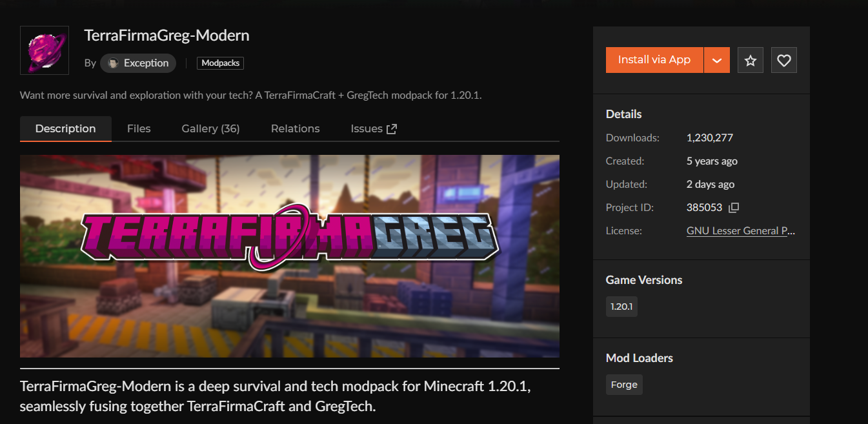The width and height of the screenshot is (868, 424).
Task: Click the Updated value 2 days ago
Action: [x=711, y=184]
